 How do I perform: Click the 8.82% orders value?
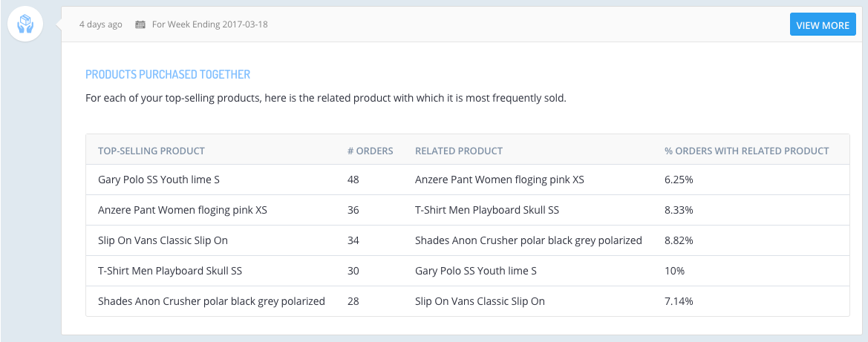coord(679,240)
